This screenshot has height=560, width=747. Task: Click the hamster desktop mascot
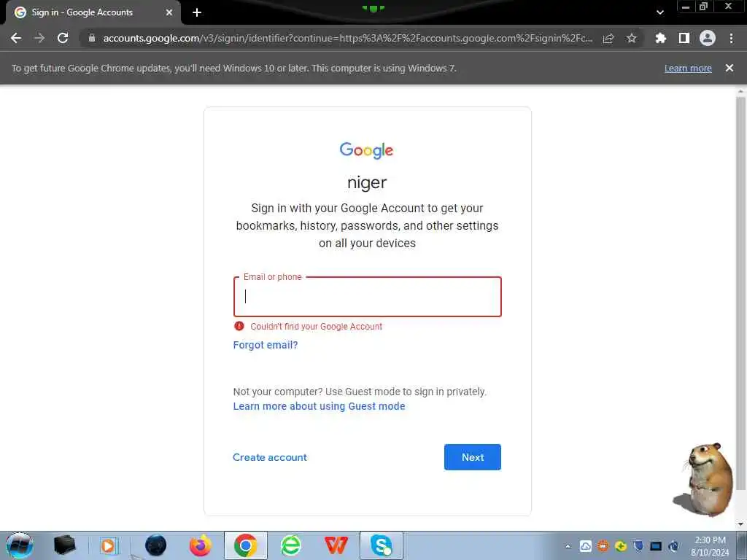click(705, 479)
